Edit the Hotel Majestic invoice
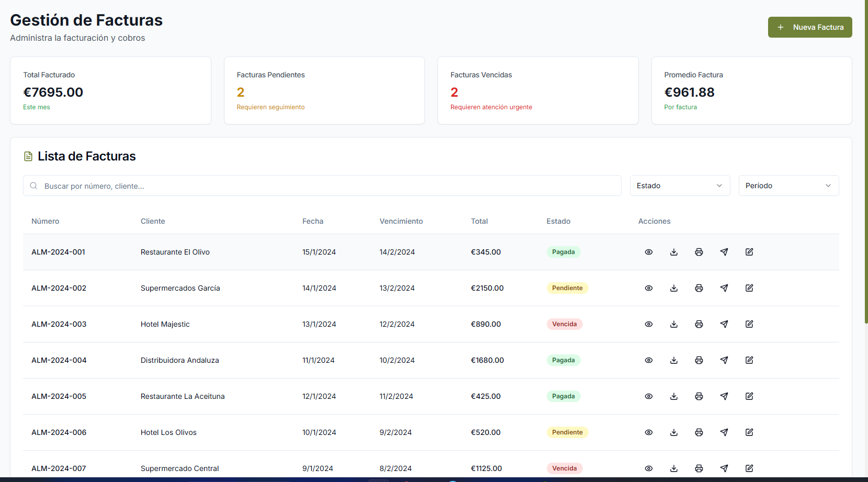 point(749,324)
